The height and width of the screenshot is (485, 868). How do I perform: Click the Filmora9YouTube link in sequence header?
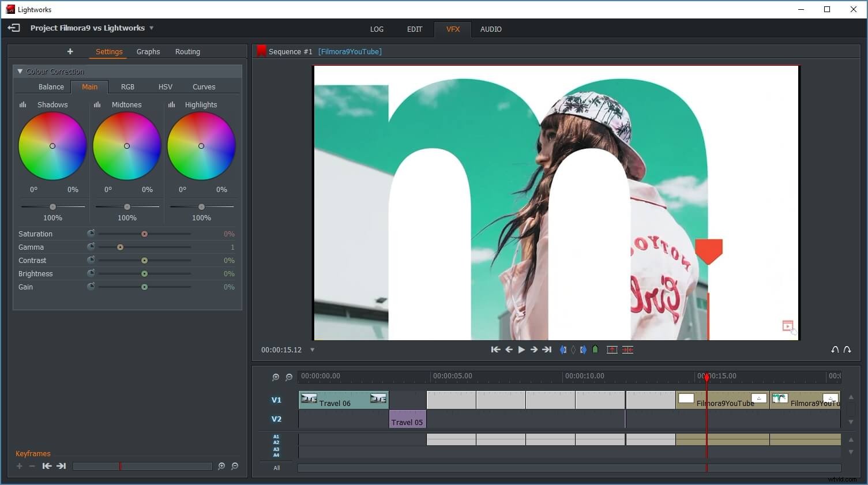pos(350,51)
